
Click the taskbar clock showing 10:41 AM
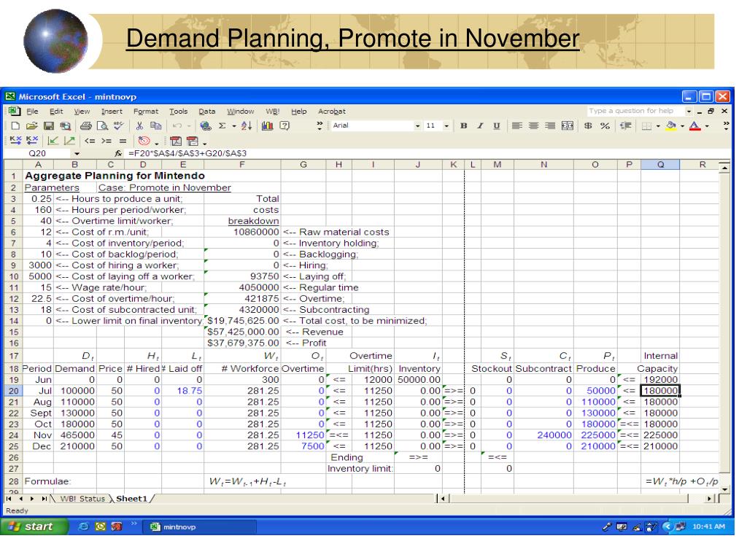(x=708, y=526)
